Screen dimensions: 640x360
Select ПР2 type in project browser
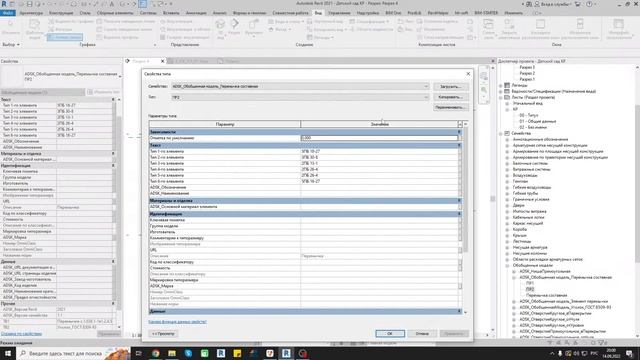coord(530,289)
